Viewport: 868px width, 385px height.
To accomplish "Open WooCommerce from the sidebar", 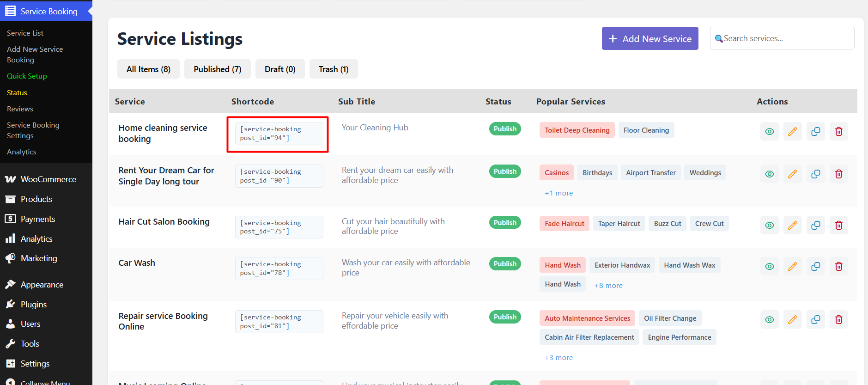I will coord(48,179).
